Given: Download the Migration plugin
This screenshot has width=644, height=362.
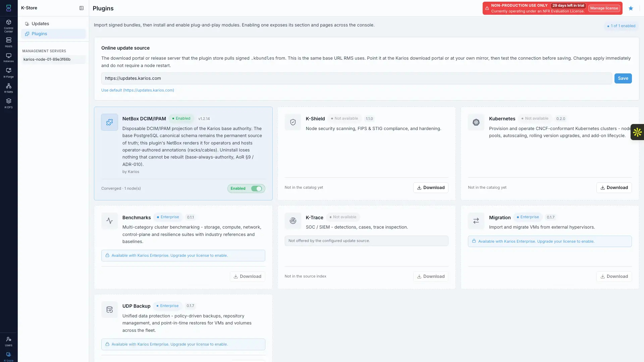Looking at the screenshot, I should pyautogui.click(x=614, y=277).
